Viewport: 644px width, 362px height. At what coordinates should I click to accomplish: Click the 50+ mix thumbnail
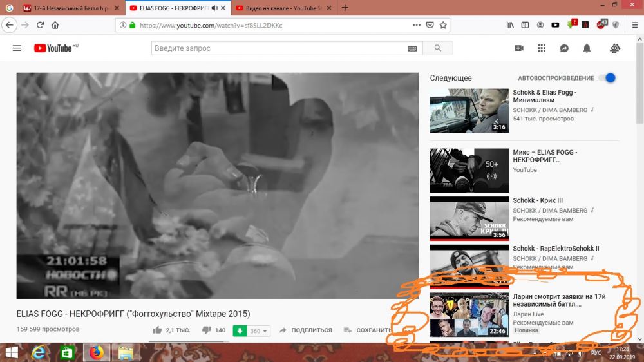[469, 170]
